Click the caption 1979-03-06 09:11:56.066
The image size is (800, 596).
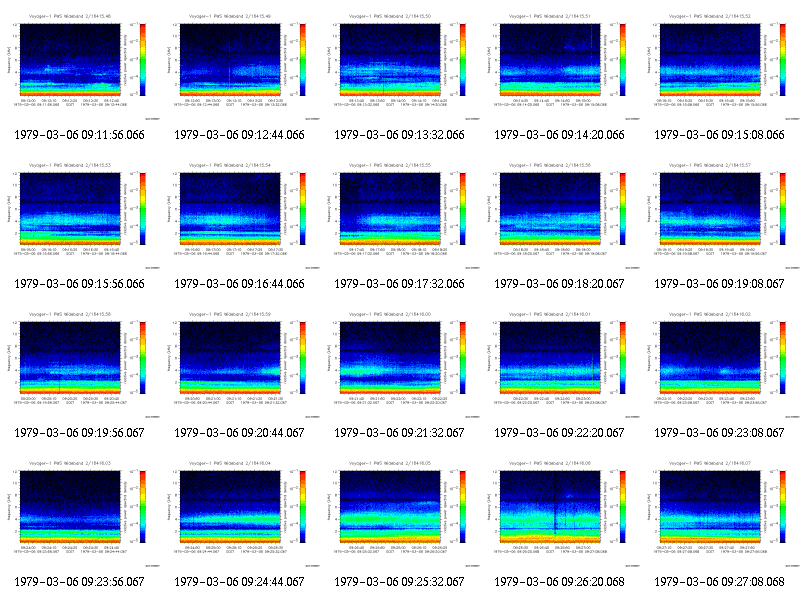click(80, 135)
